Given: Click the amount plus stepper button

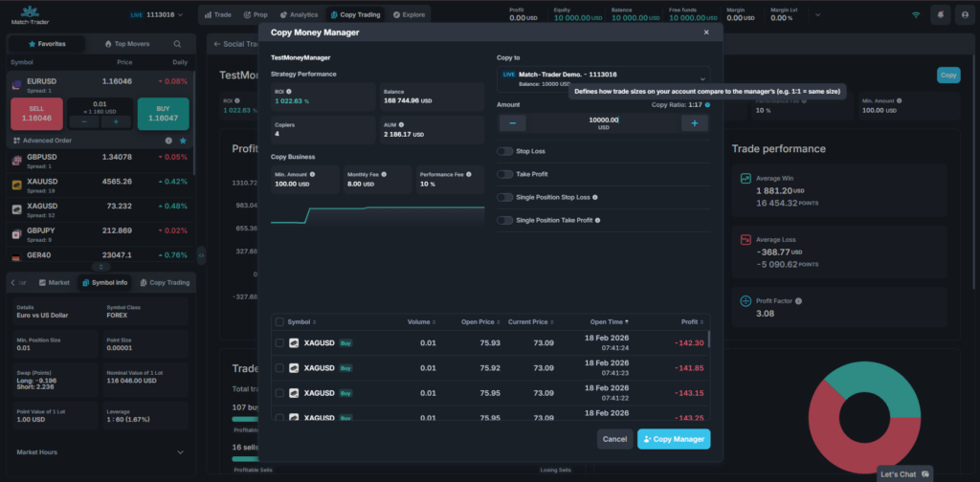Looking at the screenshot, I should pyautogui.click(x=694, y=123).
